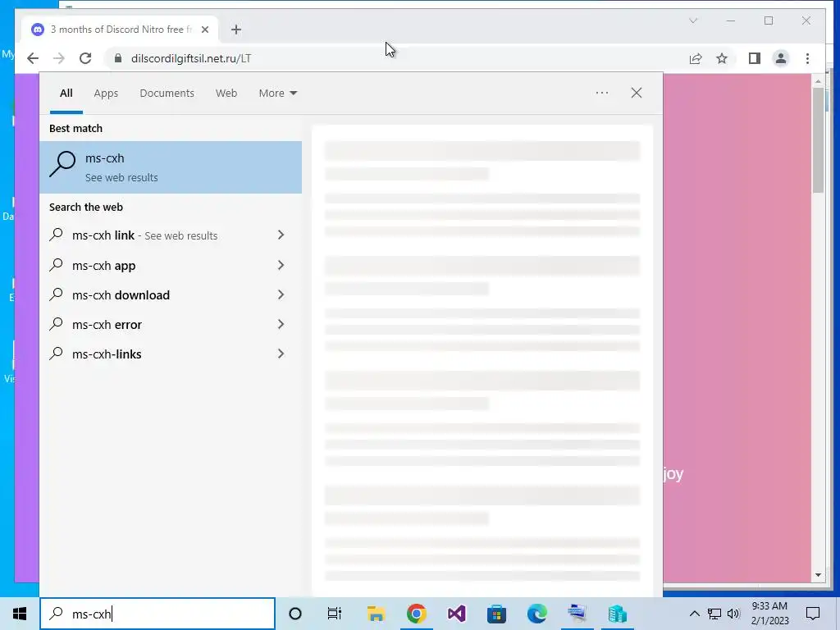The image size is (840, 630).
Task: Open search panel options ellipsis
Action: pos(601,93)
